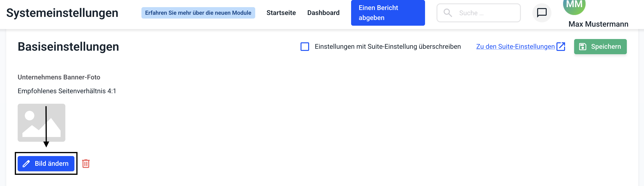This screenshot has width=644, height=186.
Task: Click the Systemeinstellungen page title
Action: pyautogui.click(x=62, y=13)
